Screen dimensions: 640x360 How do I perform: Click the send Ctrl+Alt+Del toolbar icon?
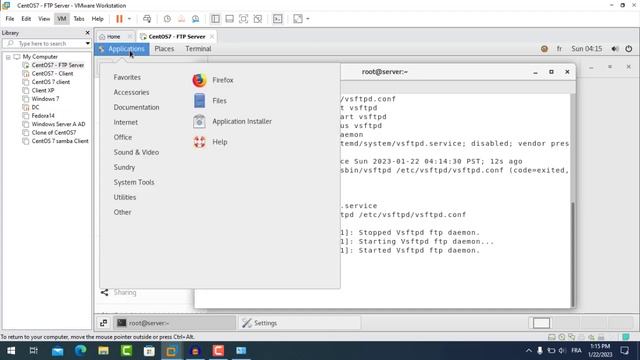pos(147,19)
